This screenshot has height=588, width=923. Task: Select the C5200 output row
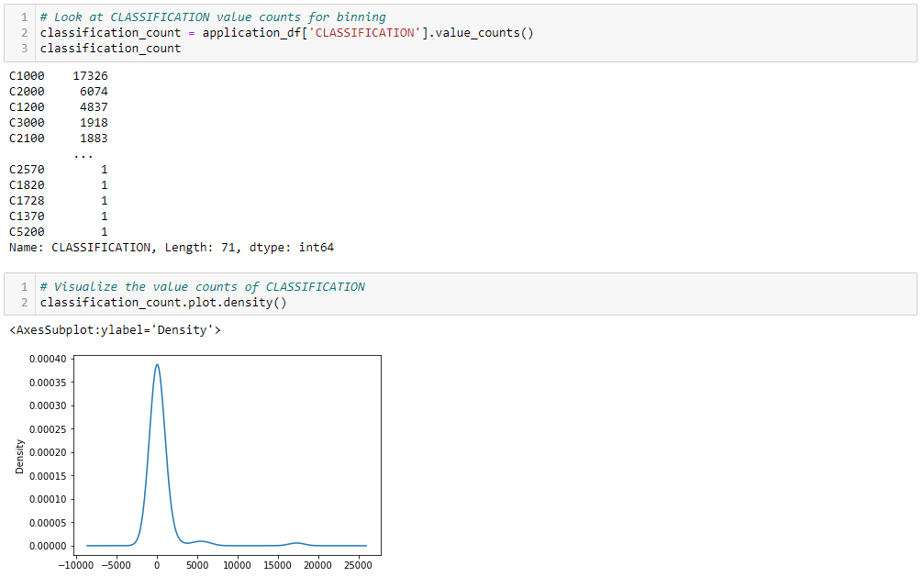(59, 232)
